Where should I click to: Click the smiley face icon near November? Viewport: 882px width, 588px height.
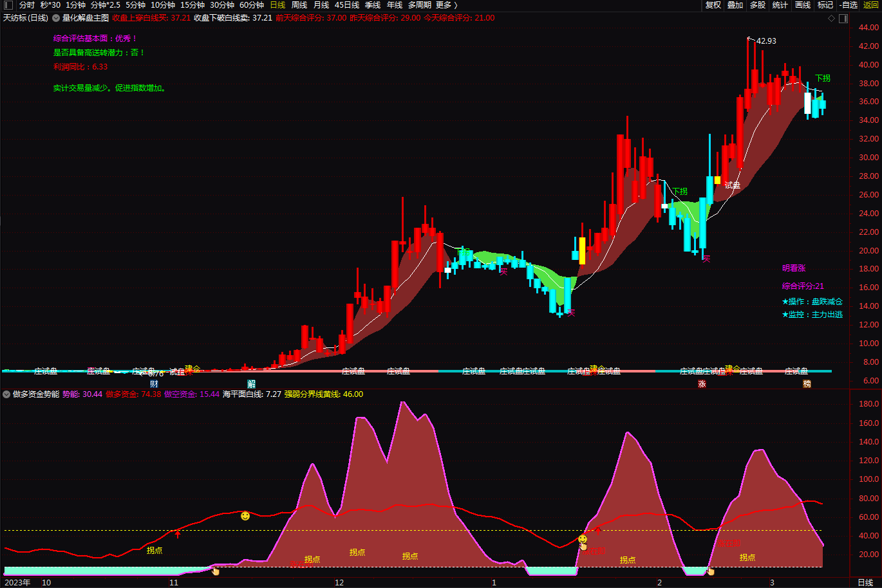[x=245, y=516]
